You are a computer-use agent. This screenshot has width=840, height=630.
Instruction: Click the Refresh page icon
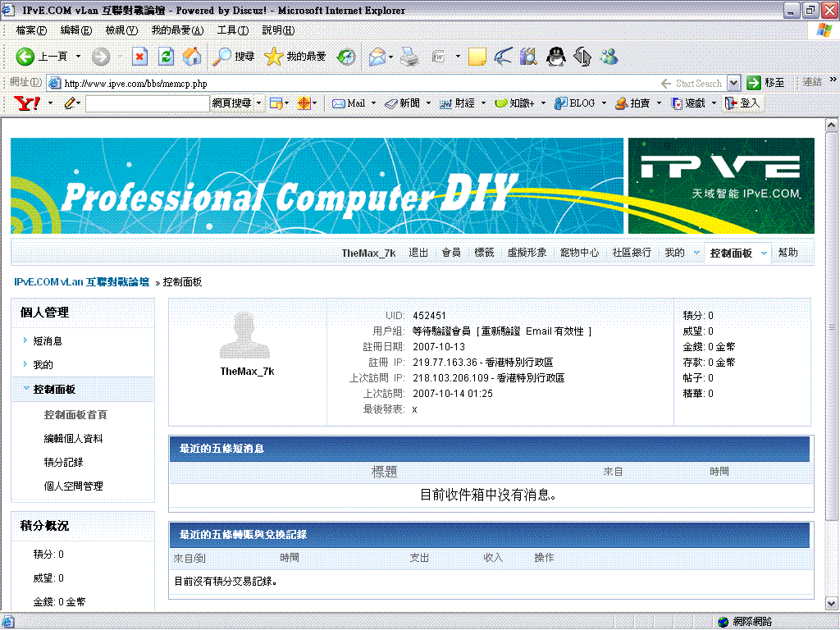(166, 57)
